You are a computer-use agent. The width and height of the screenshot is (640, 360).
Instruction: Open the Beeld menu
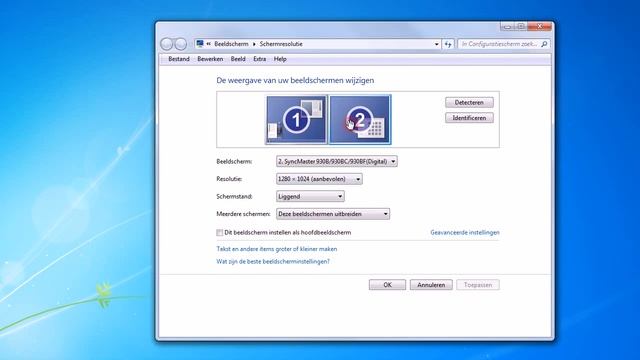point(238,59)
